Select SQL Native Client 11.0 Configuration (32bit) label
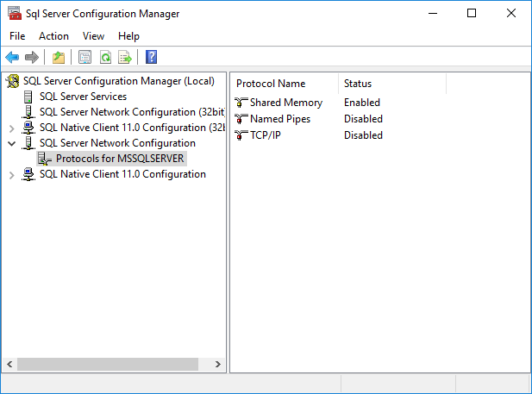Viewport: 532px width, 394px height. 132,128
